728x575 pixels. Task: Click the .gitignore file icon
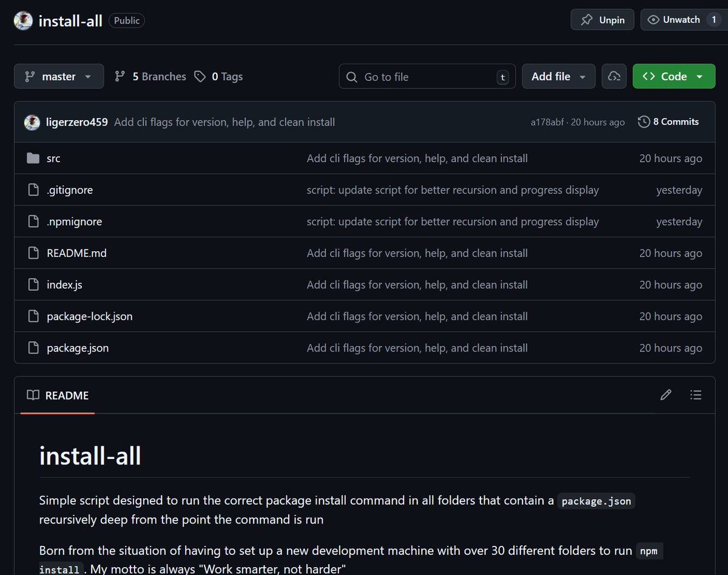pos(33,190)
